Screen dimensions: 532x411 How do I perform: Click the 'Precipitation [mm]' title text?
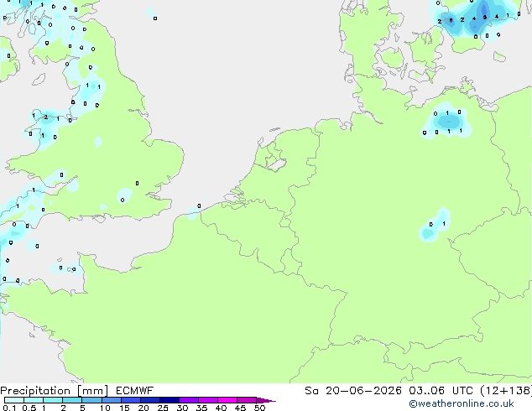(x=55, y=391)
